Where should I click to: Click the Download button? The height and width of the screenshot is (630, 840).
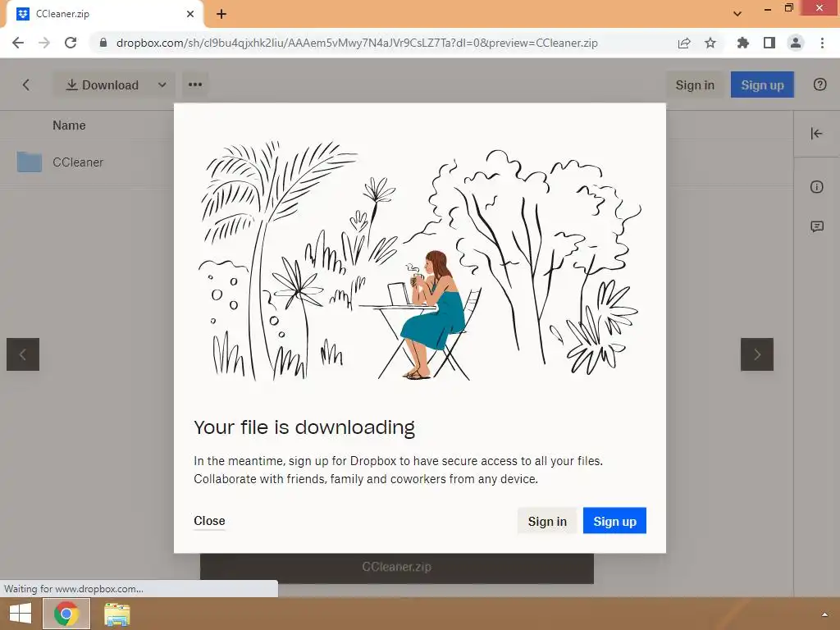[x=102, y=84]
